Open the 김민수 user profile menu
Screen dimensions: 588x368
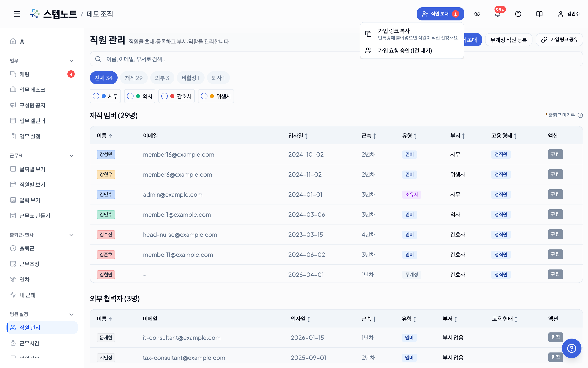pyautogui.click(x=569, y=14)
